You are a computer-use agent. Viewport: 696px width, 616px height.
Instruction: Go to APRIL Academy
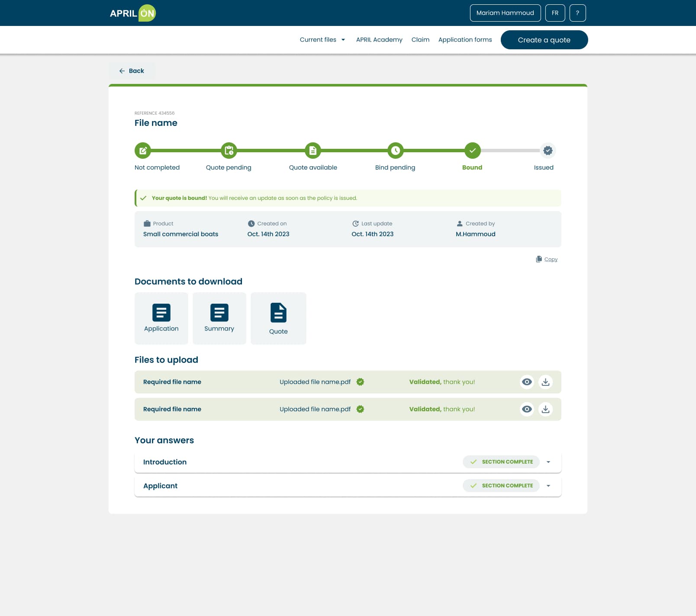coord(379,40)
